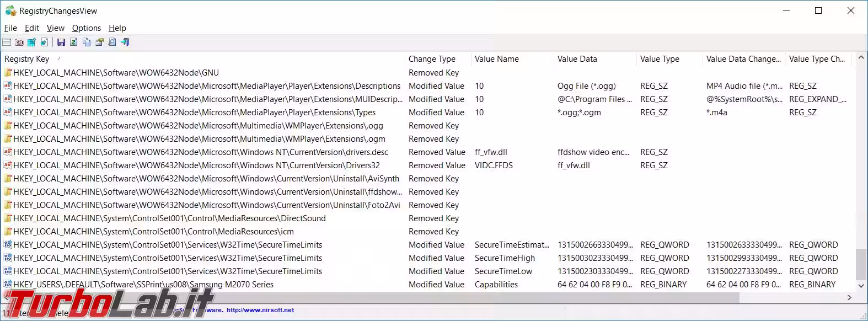The image size is (868, 321).
Task: Click the Save floppy disk toolbar icon
Action: click(x=61, y=42)
